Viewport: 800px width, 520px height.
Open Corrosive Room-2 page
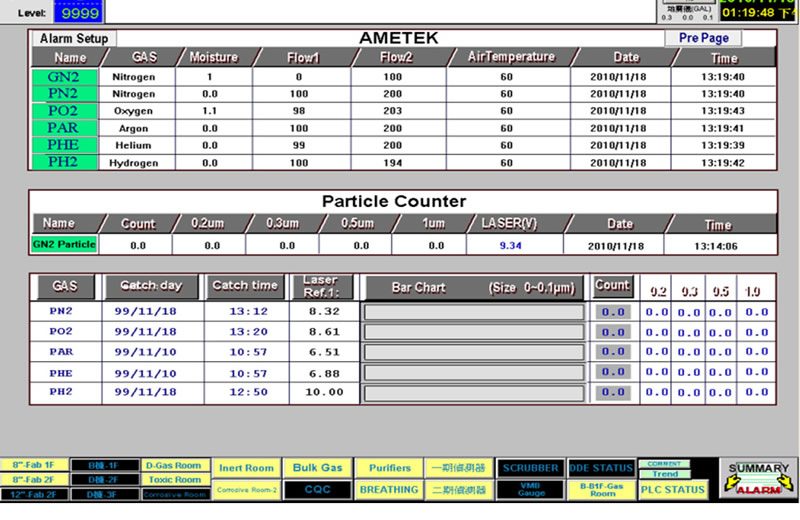tap(246, 490)
